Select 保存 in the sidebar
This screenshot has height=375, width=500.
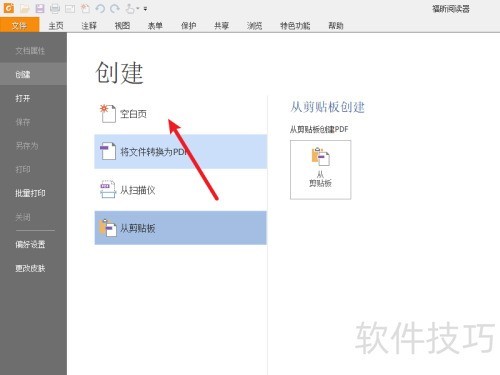33,122
